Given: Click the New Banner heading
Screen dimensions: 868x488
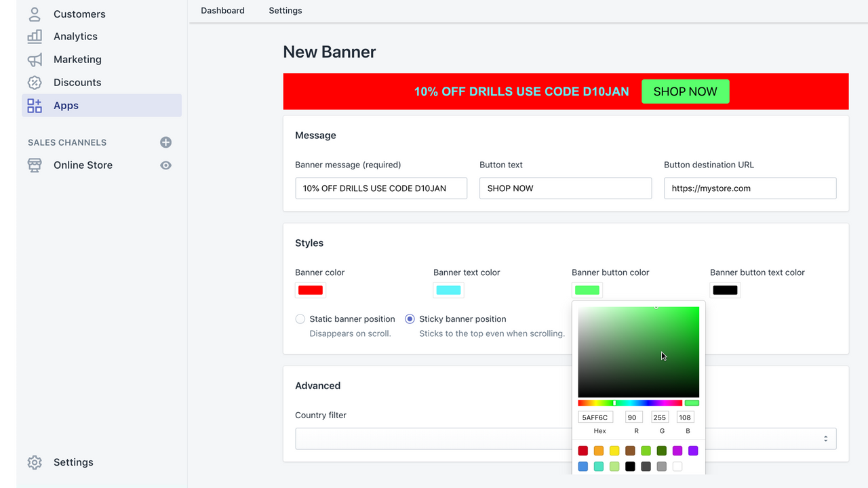Looking at the screenshot, I should pos(329,52).
